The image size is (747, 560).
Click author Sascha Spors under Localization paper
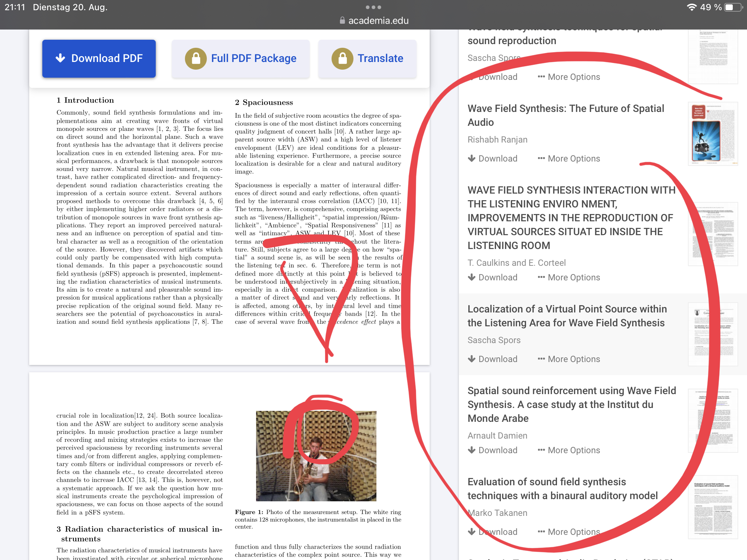click(494, 340)
